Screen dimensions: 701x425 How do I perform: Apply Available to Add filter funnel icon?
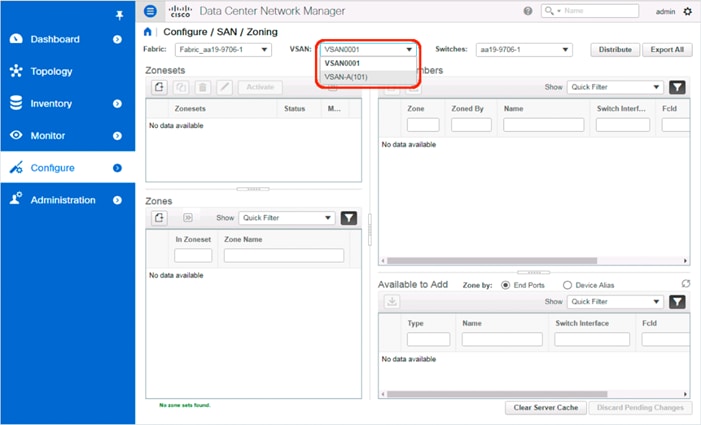pos(677,302)
